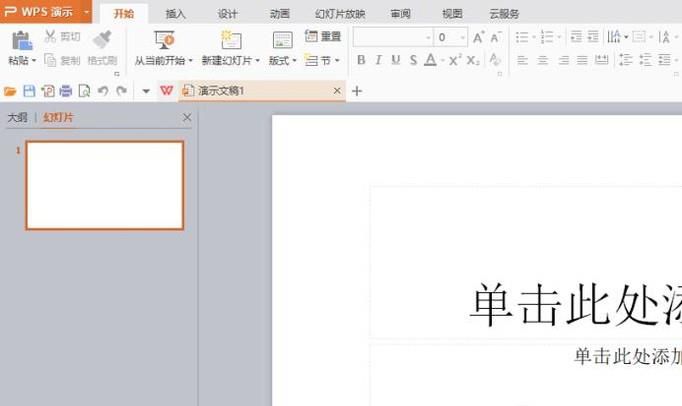The height and width of the screenshot is (406, 682).
Task: Switch to the 审阅 ribbon tab
Action: pos(401,14)
